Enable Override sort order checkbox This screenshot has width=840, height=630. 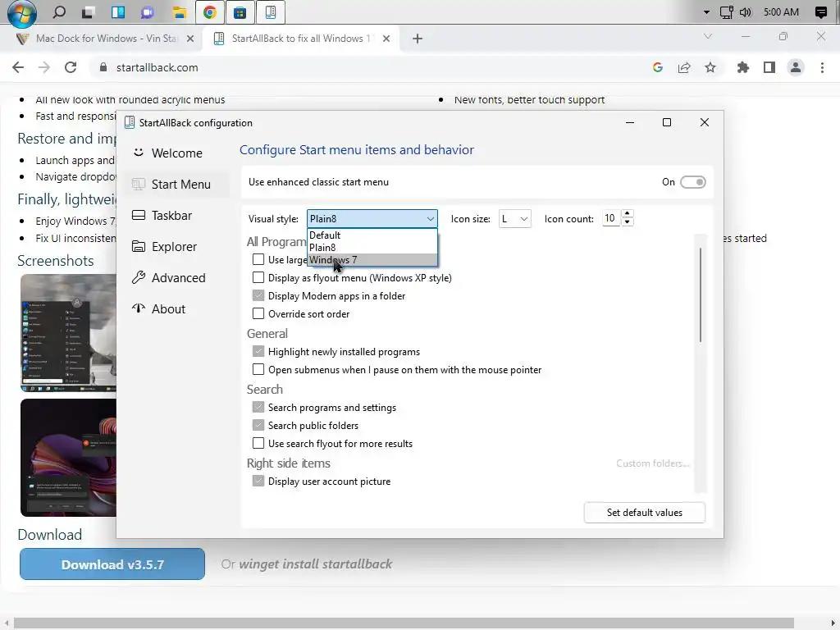pyautogui.click(x=258, y=314)
